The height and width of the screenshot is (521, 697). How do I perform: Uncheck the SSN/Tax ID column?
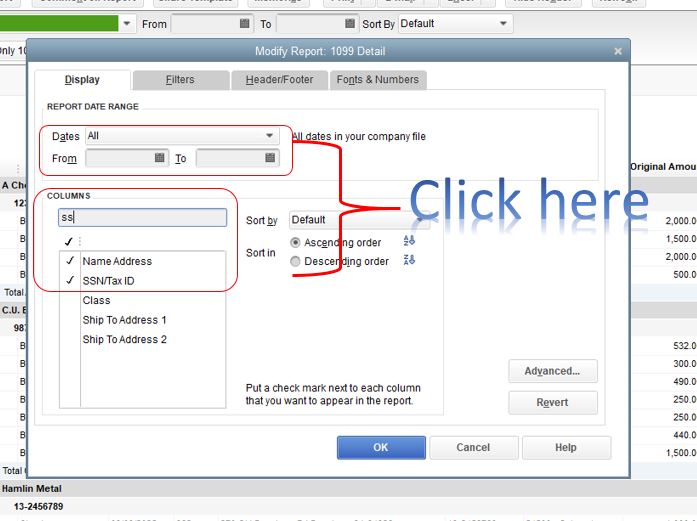[70, 281]
